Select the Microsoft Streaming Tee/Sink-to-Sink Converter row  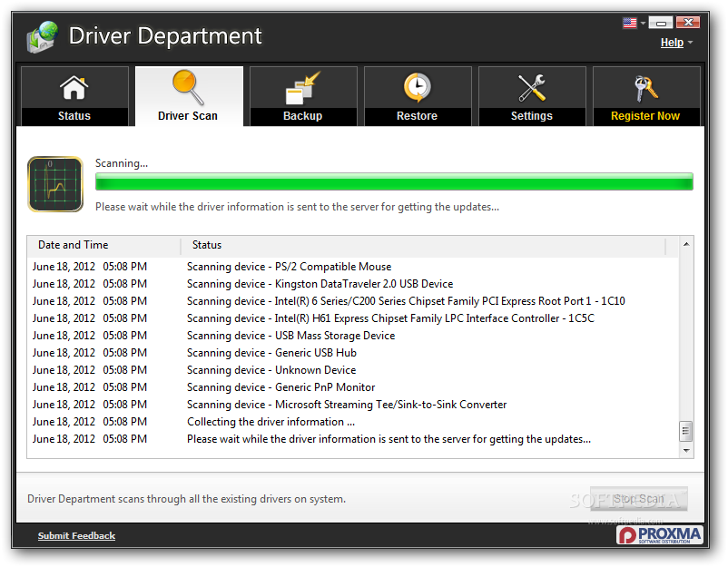tap(353, 405)
